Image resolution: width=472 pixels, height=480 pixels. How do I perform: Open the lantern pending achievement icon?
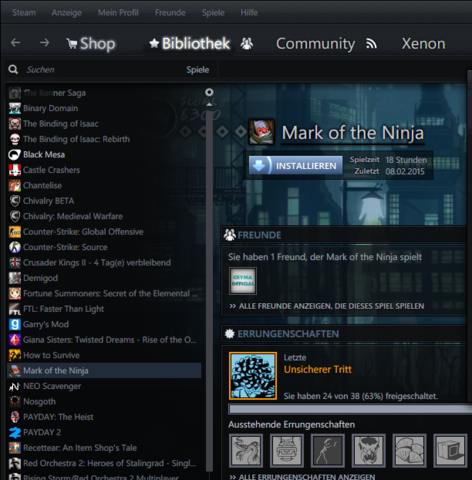pos(287,450)
